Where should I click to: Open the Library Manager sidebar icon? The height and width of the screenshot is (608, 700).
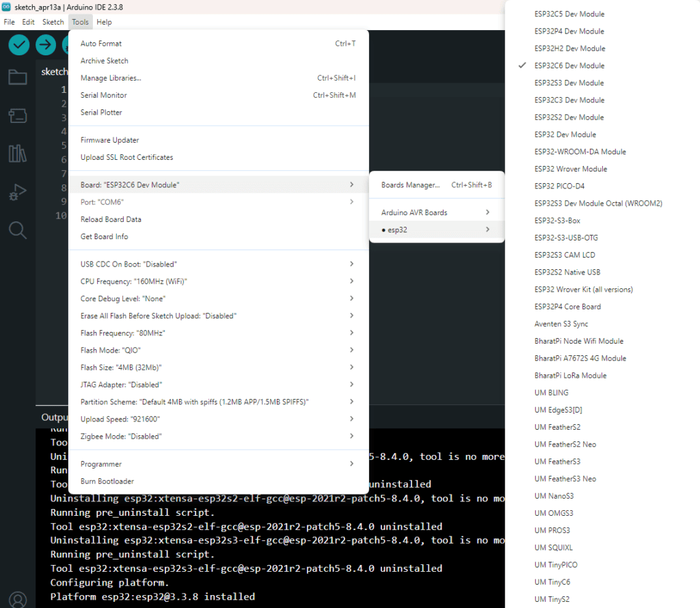18,154
